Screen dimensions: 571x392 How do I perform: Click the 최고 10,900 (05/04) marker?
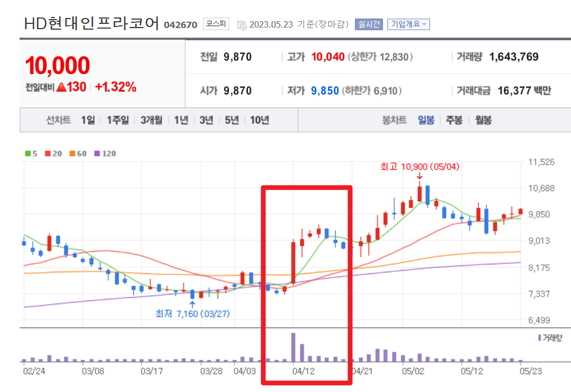pyautogui.click(x=420, y=167)
